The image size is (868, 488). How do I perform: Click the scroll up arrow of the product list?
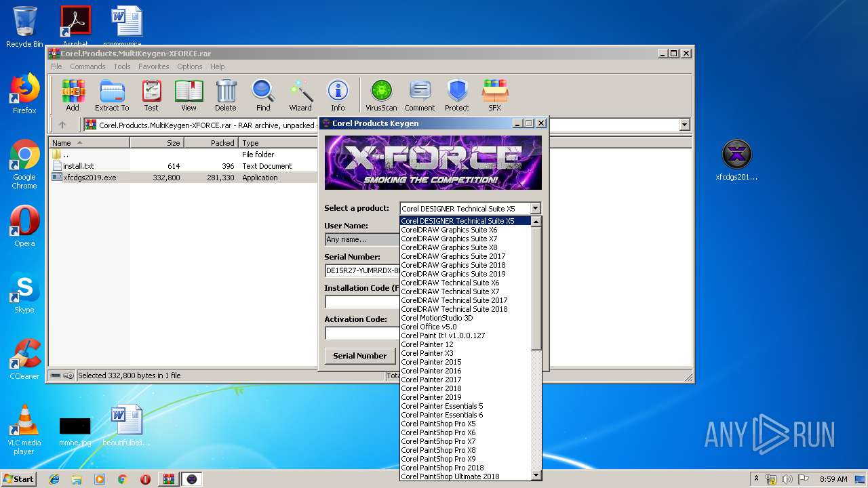point(536,221)
